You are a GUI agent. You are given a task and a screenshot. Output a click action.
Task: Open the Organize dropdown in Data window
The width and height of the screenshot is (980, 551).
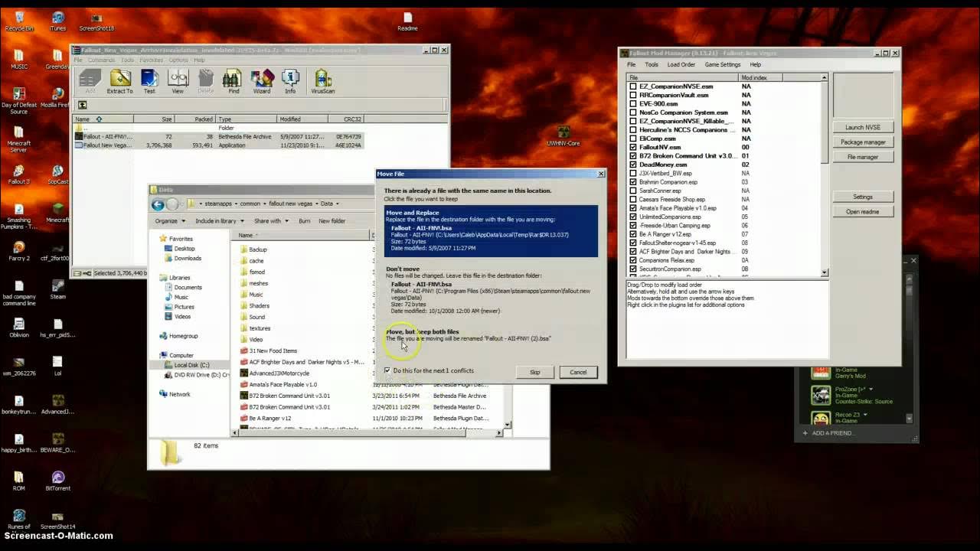(x=169, y=220)
